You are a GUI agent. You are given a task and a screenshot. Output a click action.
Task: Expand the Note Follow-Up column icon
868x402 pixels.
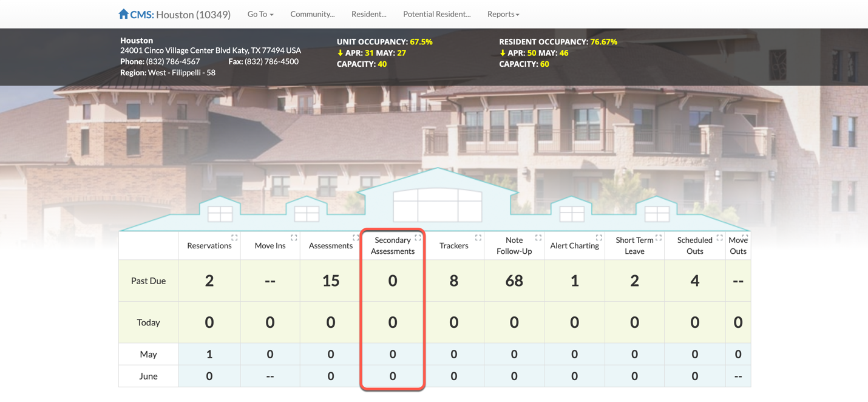pos(538,237)
